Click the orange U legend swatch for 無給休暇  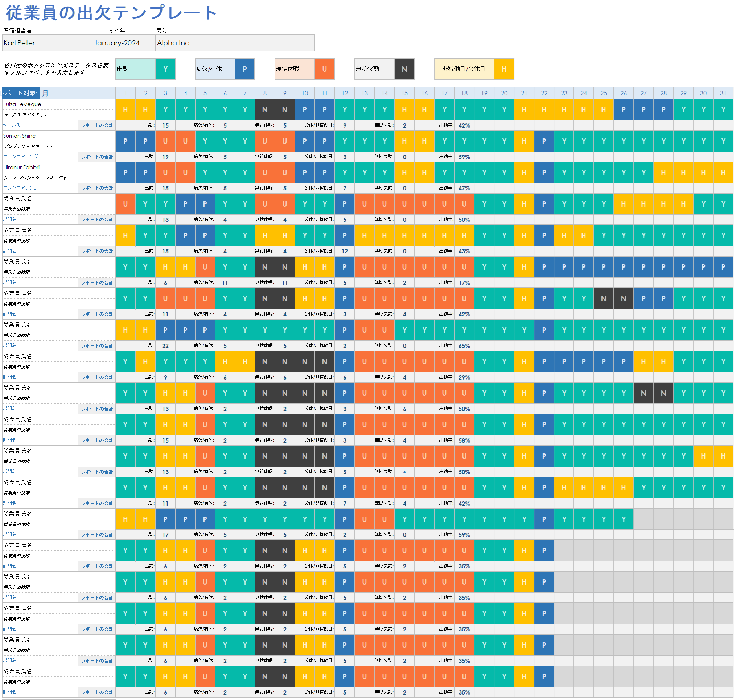[x=325, y=69]
